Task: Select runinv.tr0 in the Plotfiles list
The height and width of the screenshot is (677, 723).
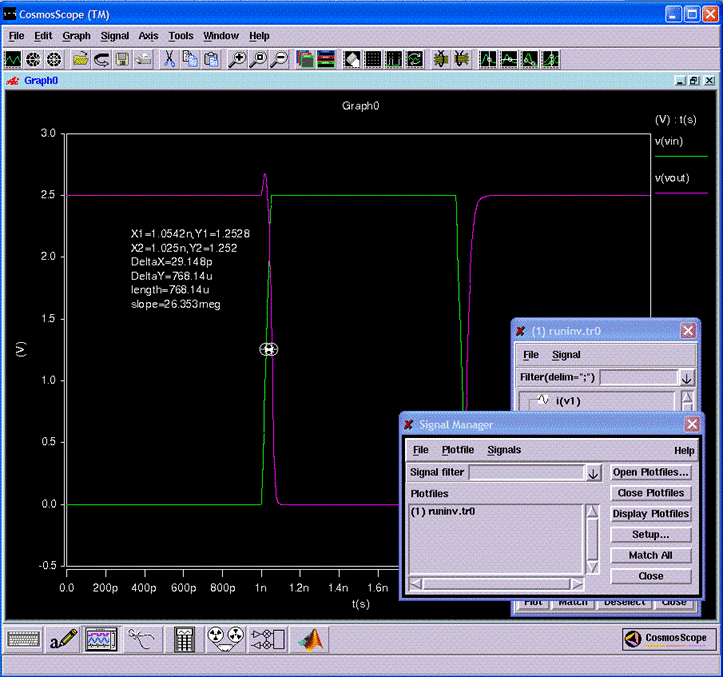Action: click(443, 511)
